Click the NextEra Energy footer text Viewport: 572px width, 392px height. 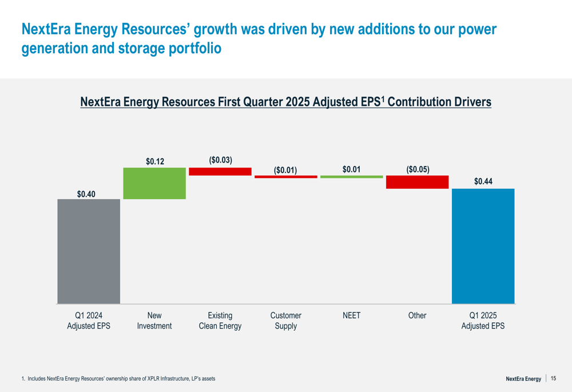click(x=523, y=379)
